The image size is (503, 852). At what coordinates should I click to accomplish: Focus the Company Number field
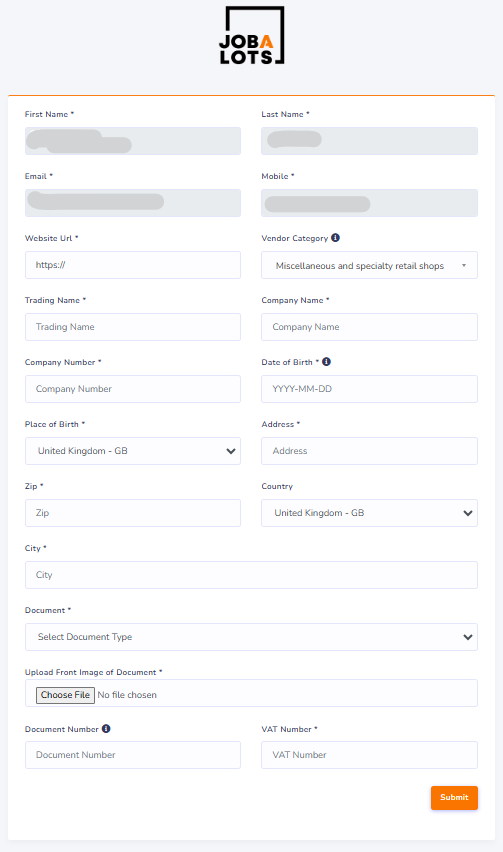coord(133,389)
